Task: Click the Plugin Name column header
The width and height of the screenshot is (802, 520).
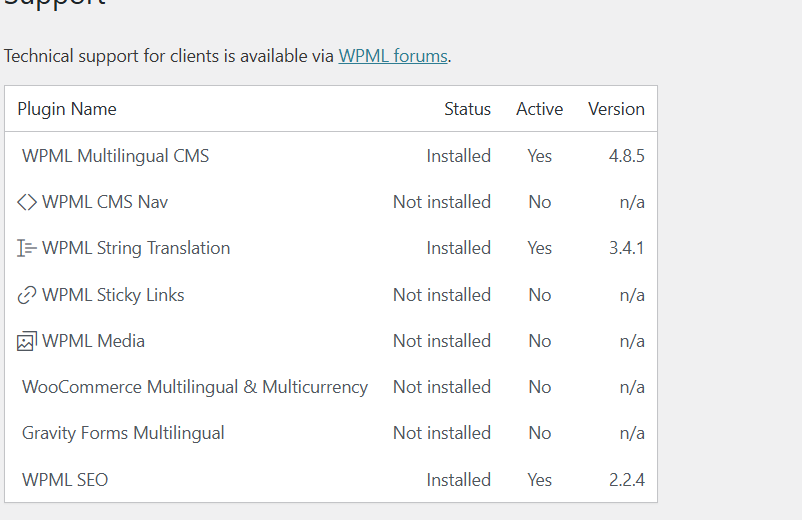Action: (67, 109)
